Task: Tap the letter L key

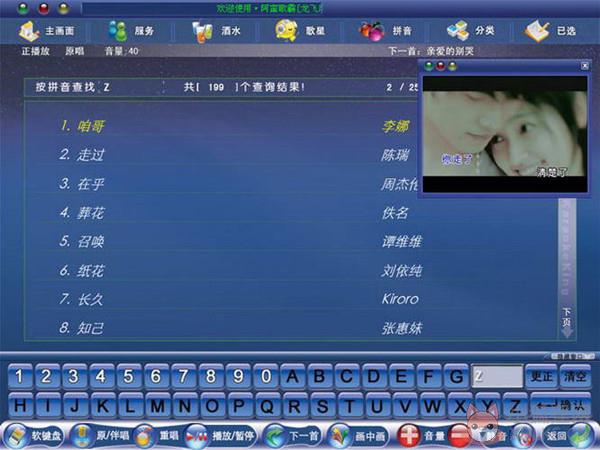Action: click(x=130, y=406)
